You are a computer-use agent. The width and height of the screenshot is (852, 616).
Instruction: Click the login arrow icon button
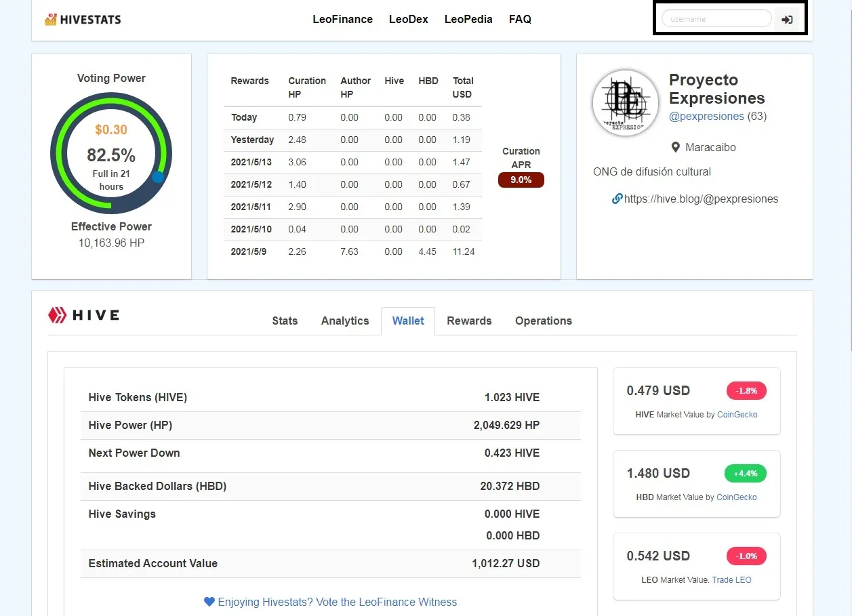pos(787,20)
